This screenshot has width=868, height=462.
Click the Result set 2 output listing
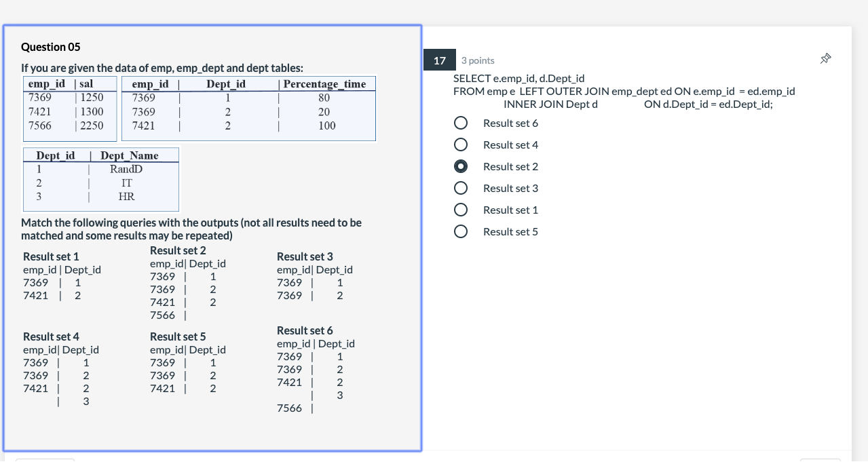click(183, 288)
